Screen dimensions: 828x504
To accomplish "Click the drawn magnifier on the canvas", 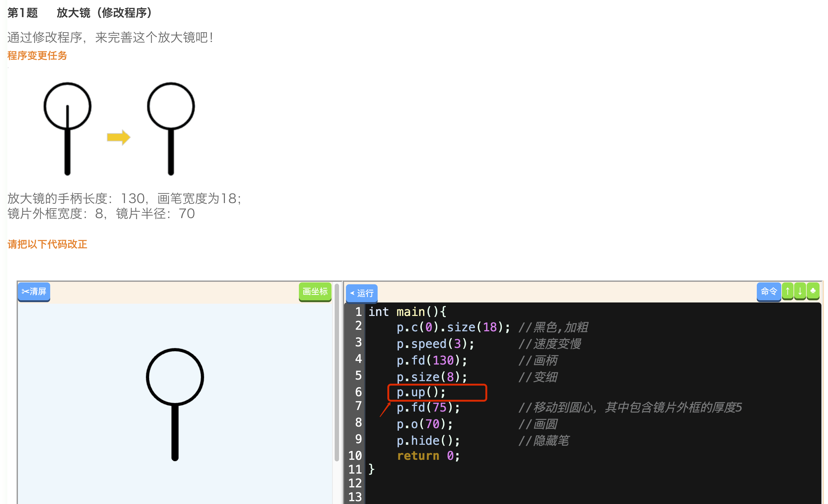I will [x=175, y=404].
